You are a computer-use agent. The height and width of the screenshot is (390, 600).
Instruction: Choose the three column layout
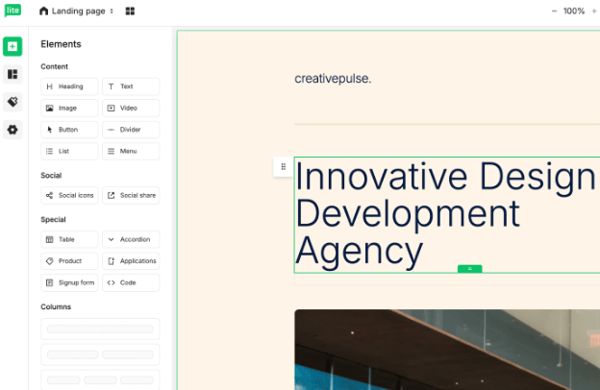click(100, 380)
